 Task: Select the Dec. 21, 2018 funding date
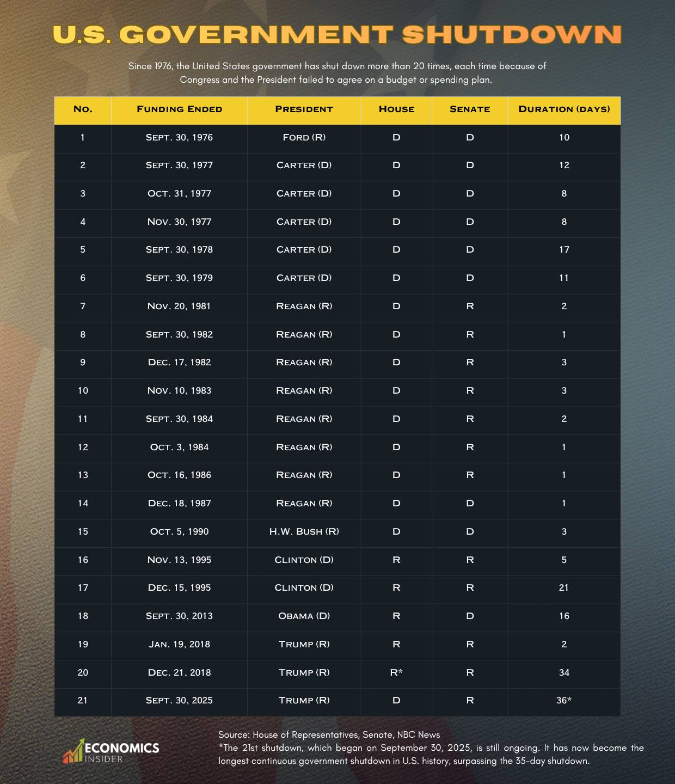pos(179,673)
